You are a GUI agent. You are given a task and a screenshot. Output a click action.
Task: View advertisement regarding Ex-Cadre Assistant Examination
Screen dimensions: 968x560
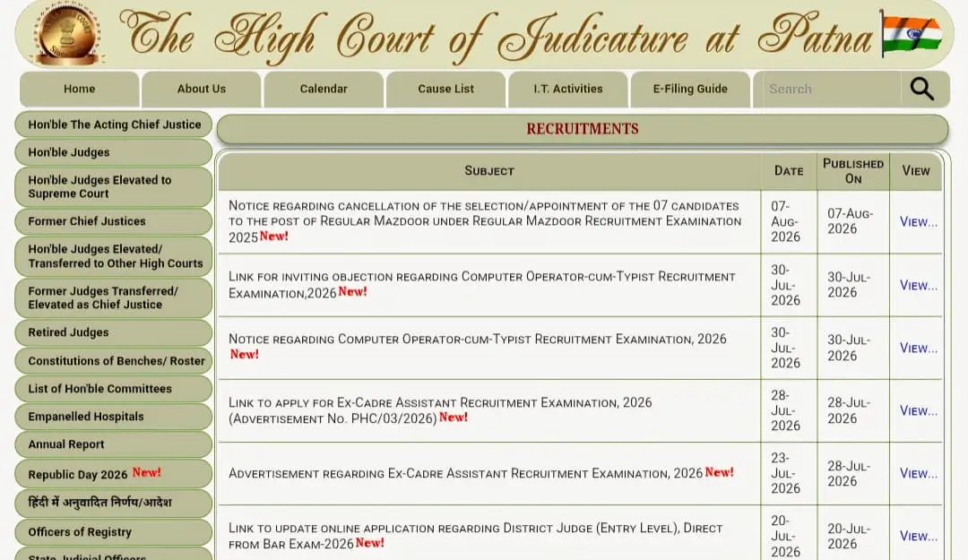[918, 474]
